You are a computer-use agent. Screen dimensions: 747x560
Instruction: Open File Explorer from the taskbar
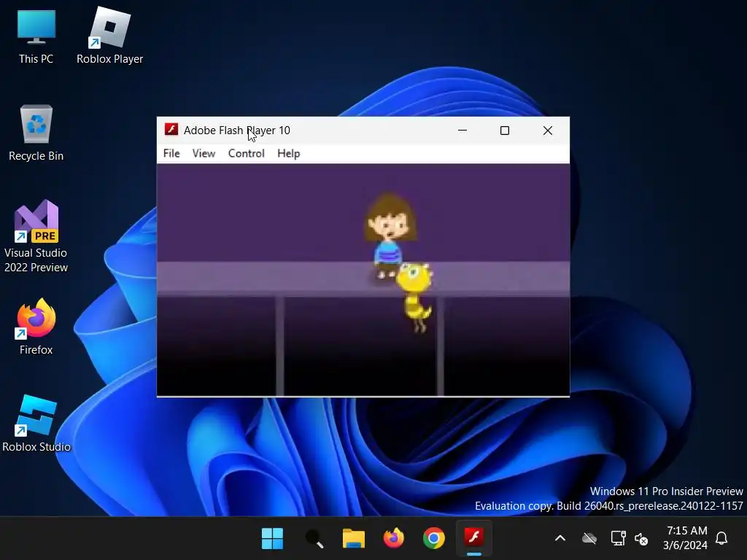pyautogui.click(x=354, y=539)
